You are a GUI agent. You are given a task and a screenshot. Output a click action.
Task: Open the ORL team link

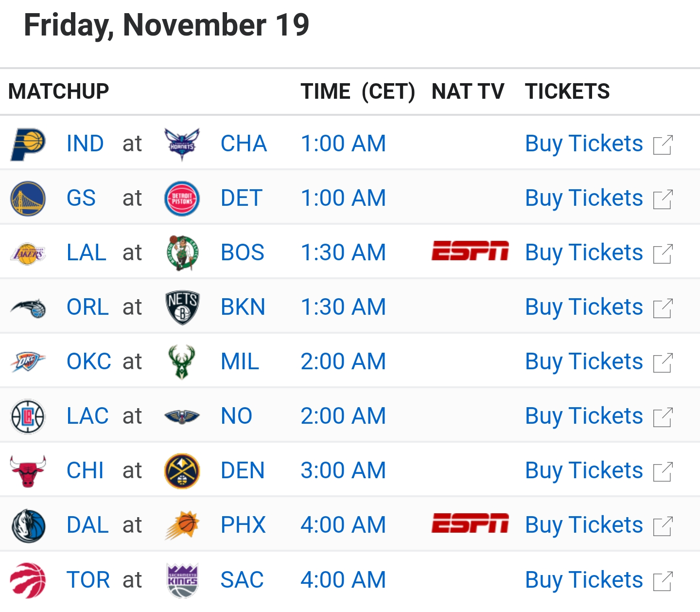pyautogui.click(x=87, y=307)
